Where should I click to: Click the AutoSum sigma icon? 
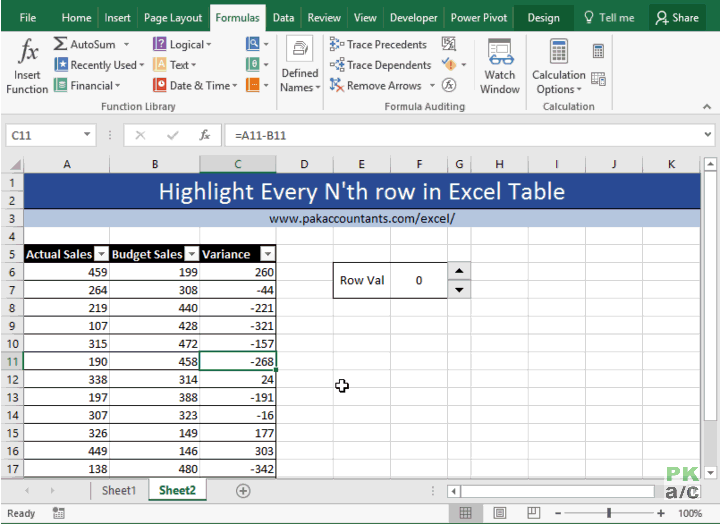tap(60, 44)
